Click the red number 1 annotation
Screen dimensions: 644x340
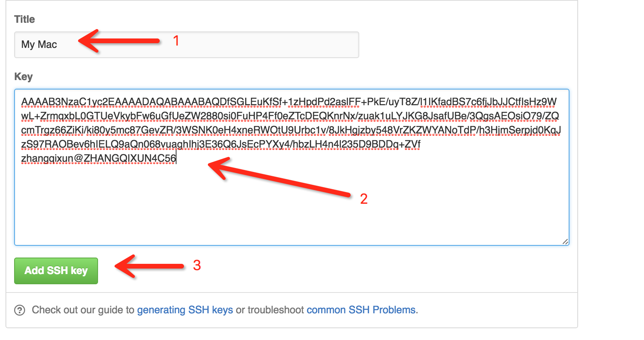[176, 40]
